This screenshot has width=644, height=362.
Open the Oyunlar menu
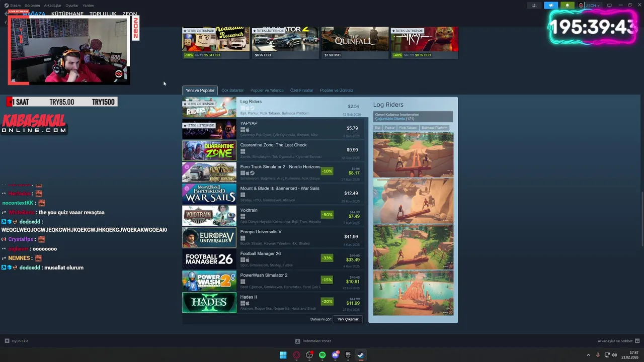pyautogui.click(x=72, y=6)
